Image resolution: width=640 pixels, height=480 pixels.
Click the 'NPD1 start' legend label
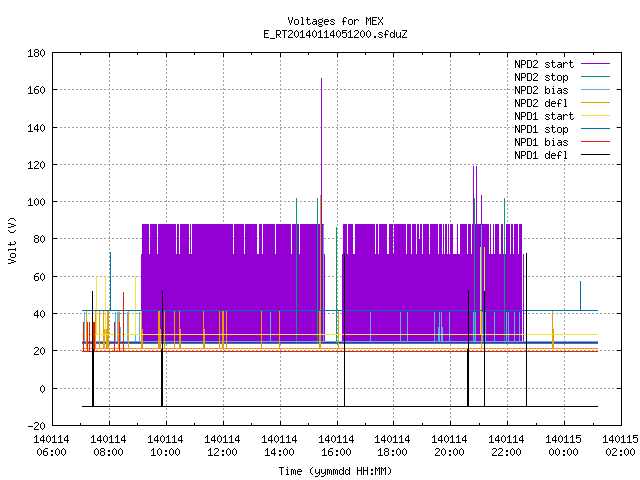click(x=544, y=116)
